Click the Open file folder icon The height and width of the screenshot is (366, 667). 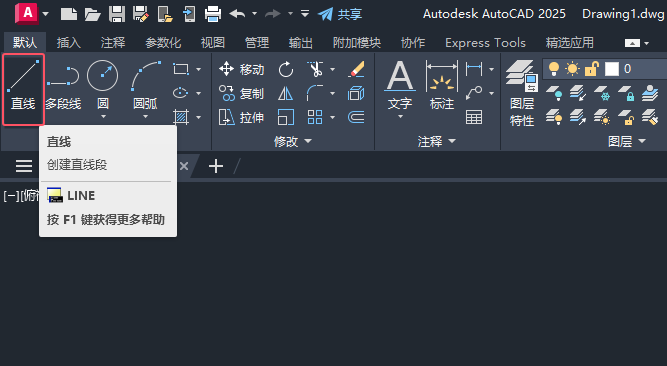(x=93, y=14)
